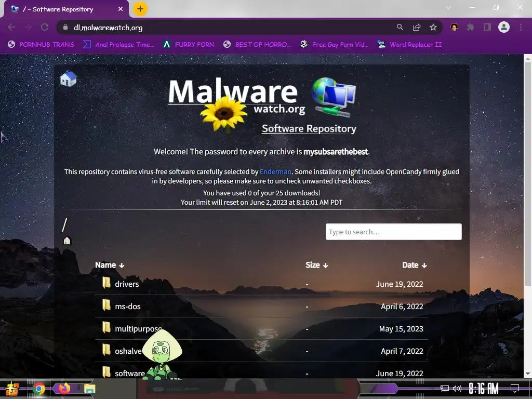This screenshot has width=532, height=399.
Task: Click the multipurpose folder icon
Action: 107,327
